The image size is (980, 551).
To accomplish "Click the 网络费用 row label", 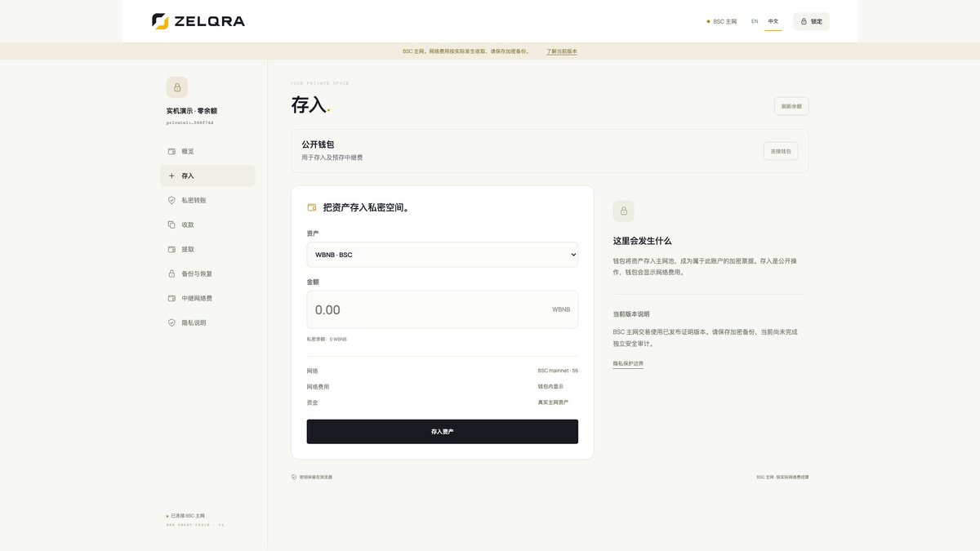I will point(318,387).
